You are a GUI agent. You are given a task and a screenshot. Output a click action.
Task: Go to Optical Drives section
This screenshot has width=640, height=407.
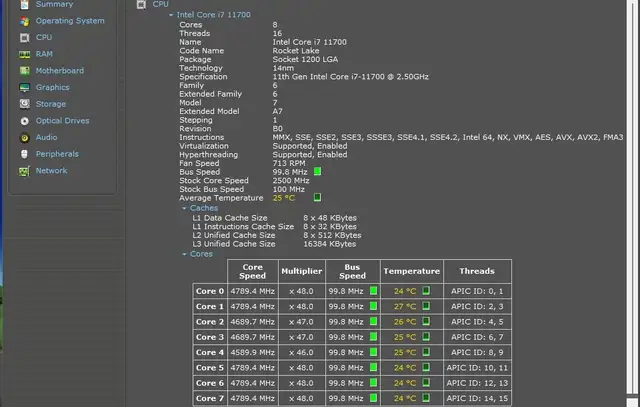pyautogui.click(x=62, y=121)
